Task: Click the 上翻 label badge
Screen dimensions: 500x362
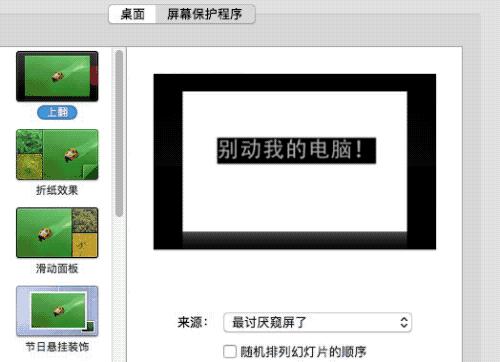Action: [57, 113]
